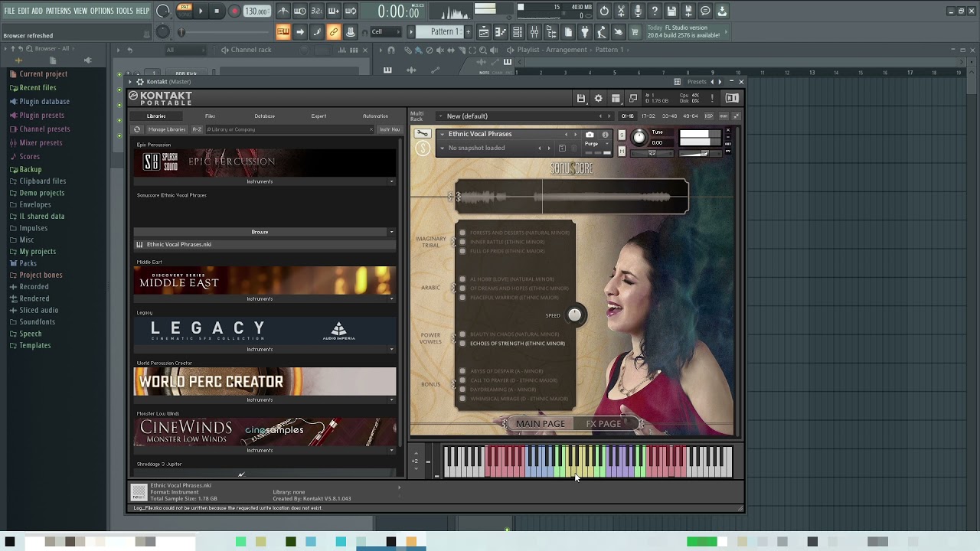Click the snapshot camera icon

click(590, 134)
